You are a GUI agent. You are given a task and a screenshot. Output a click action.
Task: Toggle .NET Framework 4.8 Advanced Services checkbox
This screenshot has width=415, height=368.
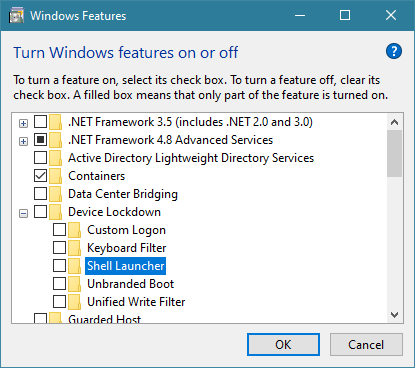tap(40, 140)
